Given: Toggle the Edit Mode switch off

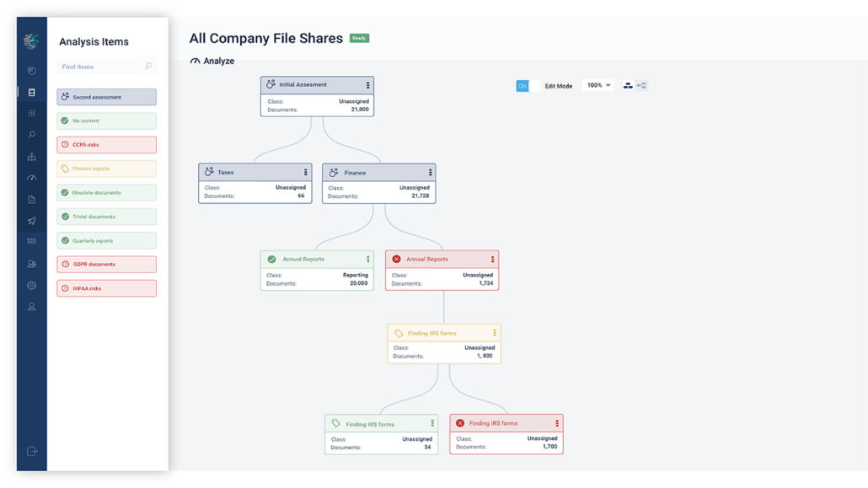Looking at the screenshot, I should point(528,86).
